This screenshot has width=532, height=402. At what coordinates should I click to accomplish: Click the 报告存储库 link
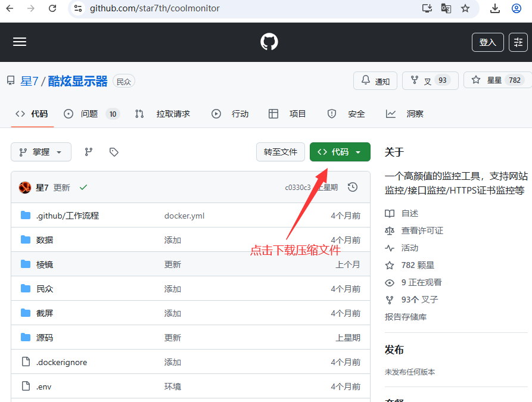(x=406, y=317)
